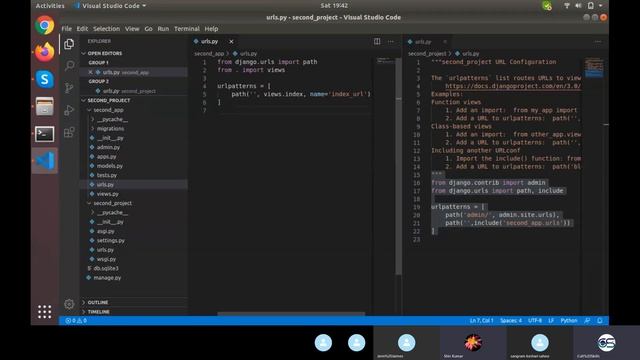
Task: Click the second_app breadcrumb in left editor
Action: (x=209, y=53)
